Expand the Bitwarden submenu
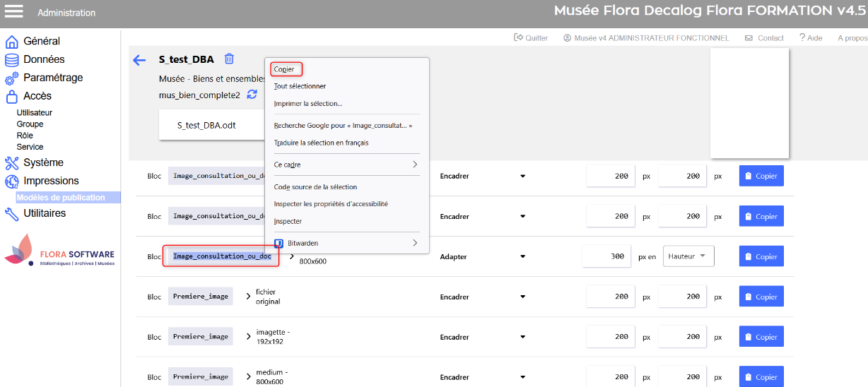The image size is (868, 387). pos(346,243)
